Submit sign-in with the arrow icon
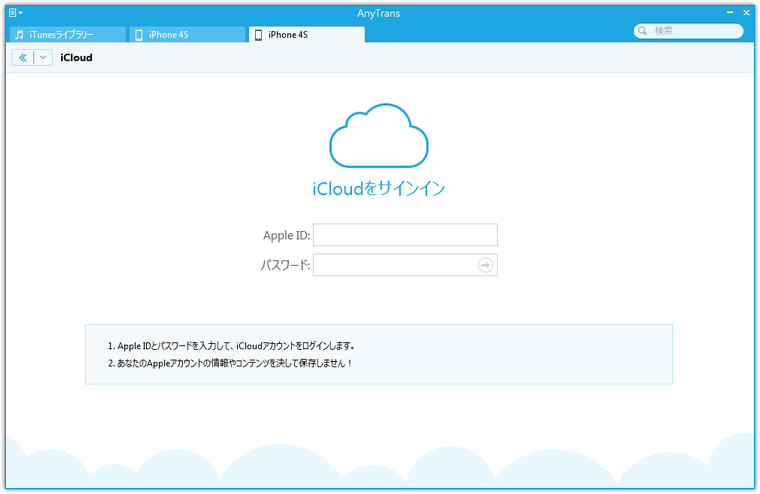 pyautogui.click(x=485, y=265)
